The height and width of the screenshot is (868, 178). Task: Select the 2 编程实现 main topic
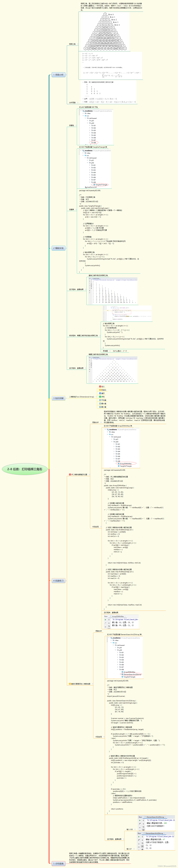59,248
